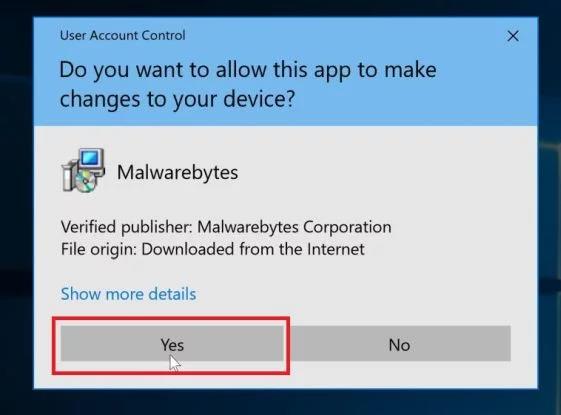Close the User Account Control dialog
The height and width of the screenshot is (415, 561).
(x=513, y=36)
